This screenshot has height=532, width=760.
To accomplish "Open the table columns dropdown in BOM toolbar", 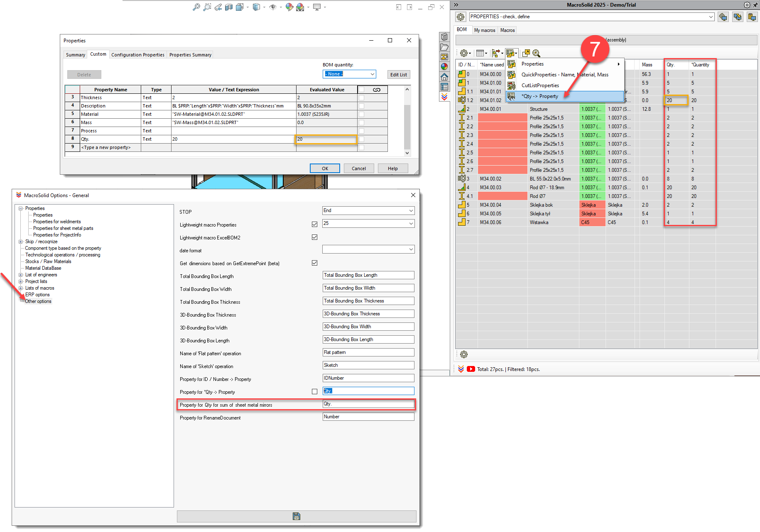I will coord(482,53).
